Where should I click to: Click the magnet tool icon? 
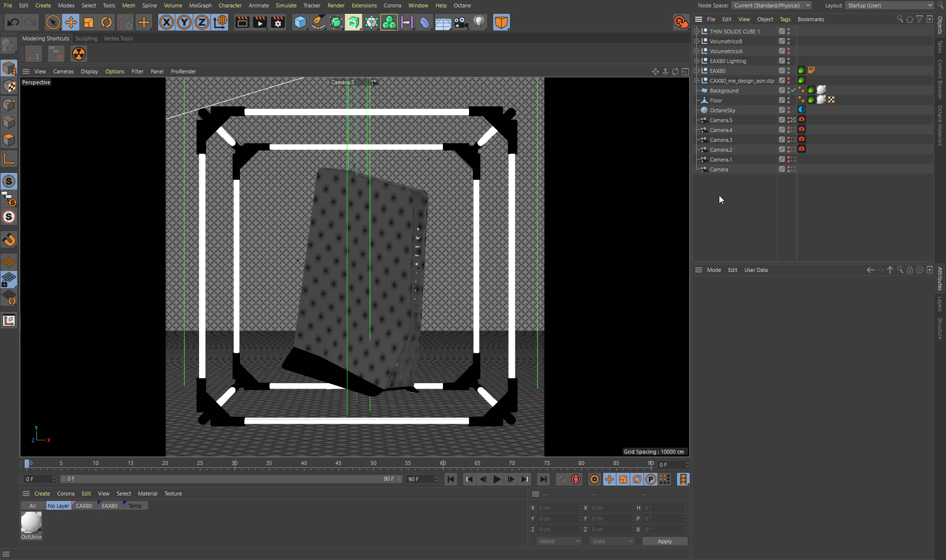(x=9, y=240)
